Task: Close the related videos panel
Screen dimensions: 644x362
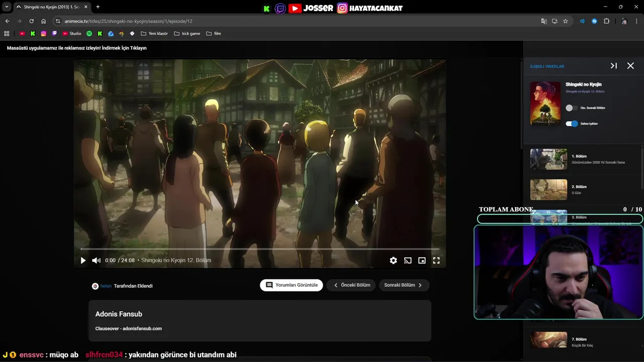Action: [x=630, y=66]
